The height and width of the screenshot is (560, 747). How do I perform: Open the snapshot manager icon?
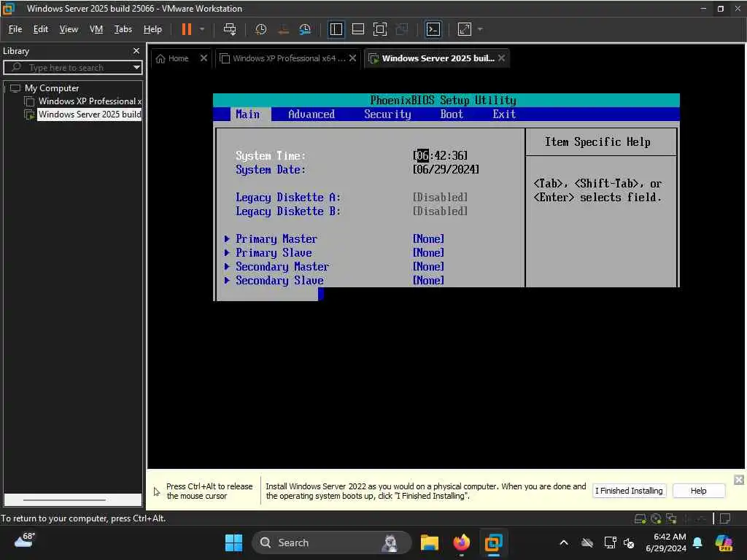tap(305, 29)
